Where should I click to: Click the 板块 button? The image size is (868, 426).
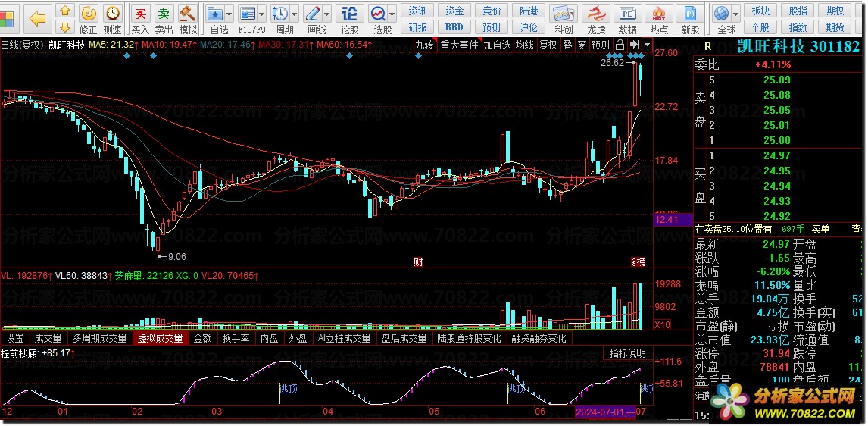click(760, 11)
